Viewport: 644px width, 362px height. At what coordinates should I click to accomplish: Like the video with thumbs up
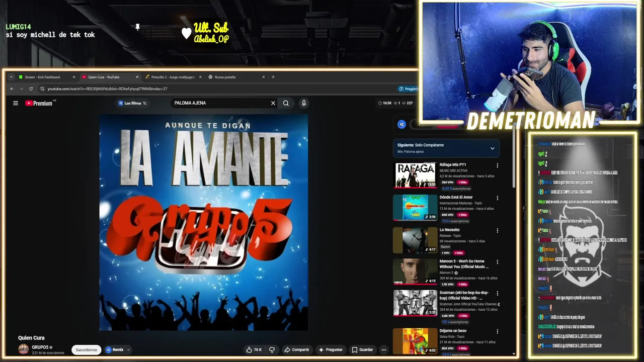pos(254,349)
